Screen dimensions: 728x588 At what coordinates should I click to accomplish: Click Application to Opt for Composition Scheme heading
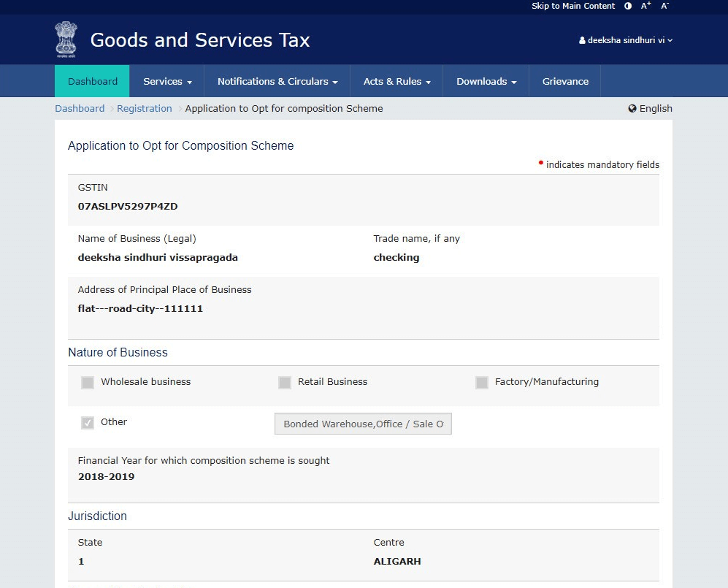click(x=180, y=145)
